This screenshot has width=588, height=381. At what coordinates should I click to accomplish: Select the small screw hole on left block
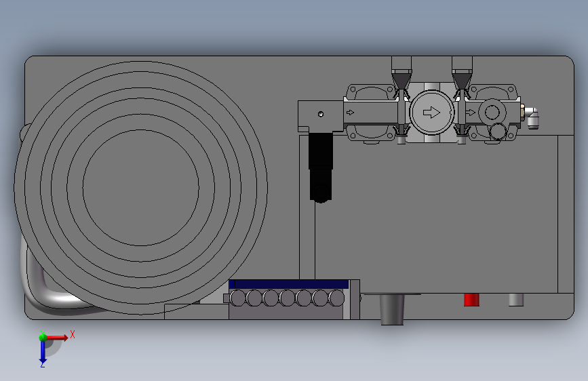pos(321,114)
